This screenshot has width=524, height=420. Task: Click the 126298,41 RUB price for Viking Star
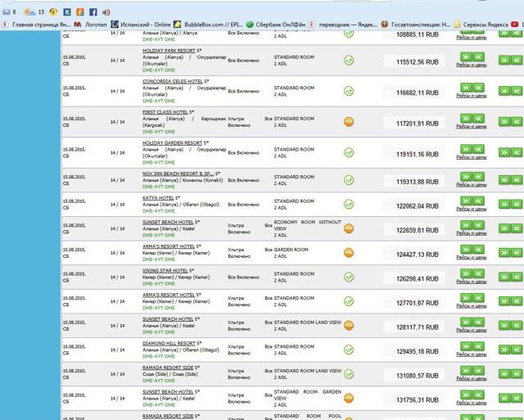click(417, 278)
